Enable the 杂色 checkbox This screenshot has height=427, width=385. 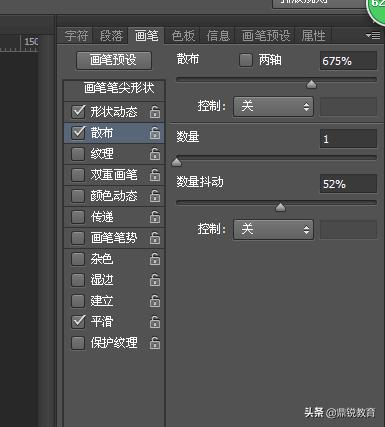point(78,259)
